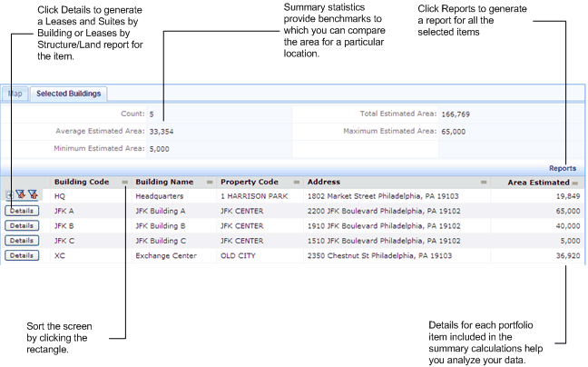Click the 19,849 area value
This screenshot has width=588, height=367.
568,196
